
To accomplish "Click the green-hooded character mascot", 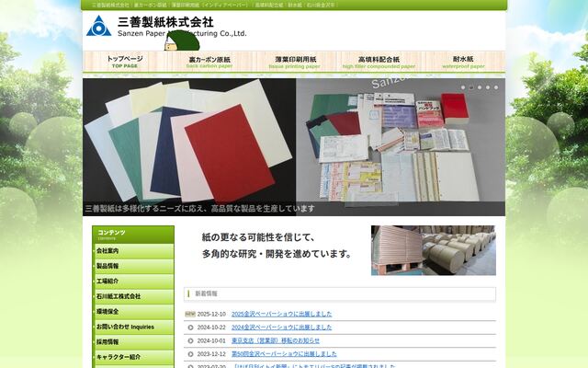I will pos(182,40).
